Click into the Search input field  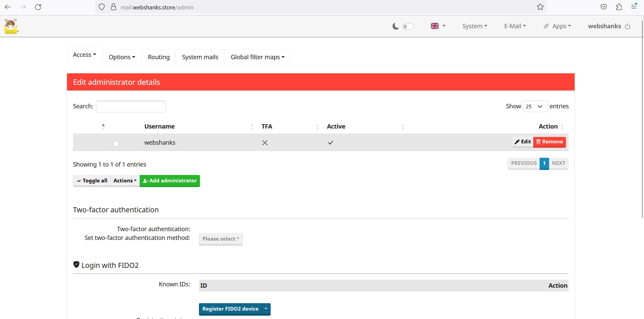[131, 106]
